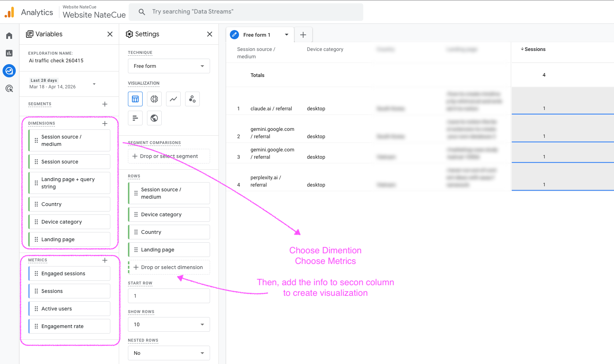Click Drop or select segment area
614x364 pixels.
tap(169, 156)
